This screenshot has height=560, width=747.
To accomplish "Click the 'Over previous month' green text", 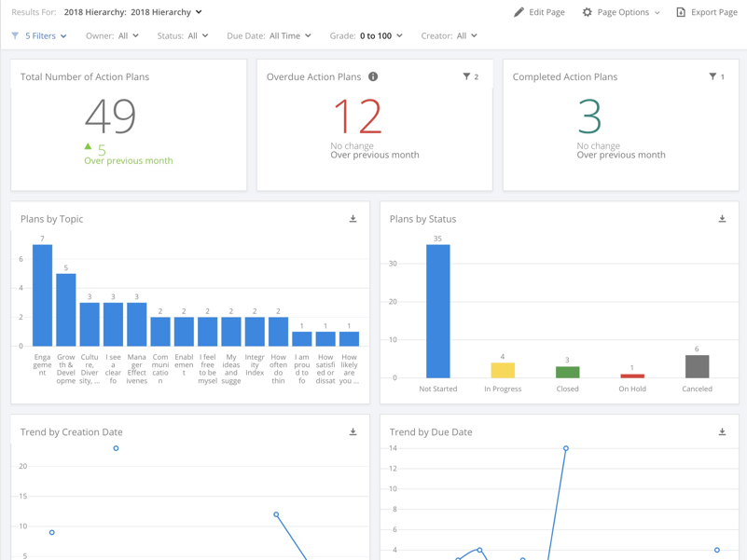I will (129, 161).
